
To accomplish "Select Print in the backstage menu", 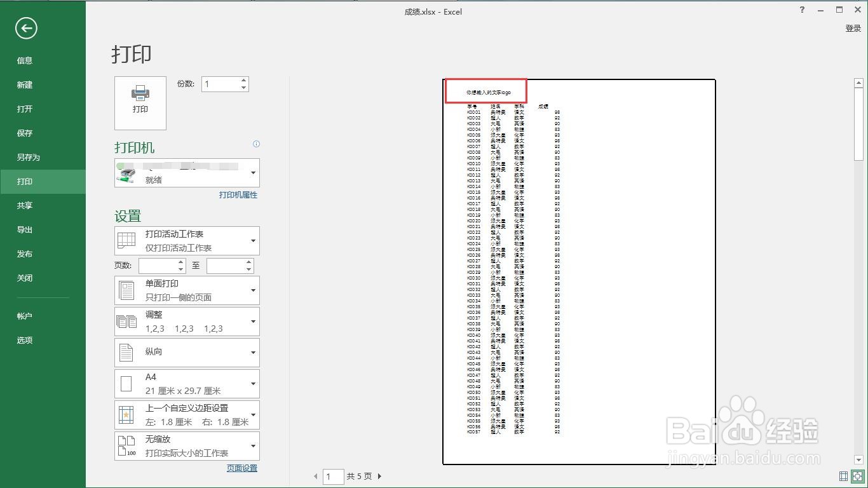I will click(x=43, y=181).
